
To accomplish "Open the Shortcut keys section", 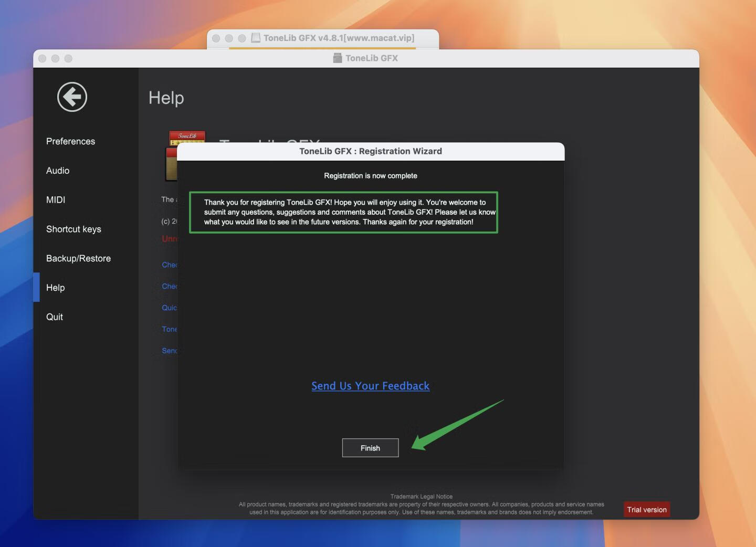I will point(73,229).
